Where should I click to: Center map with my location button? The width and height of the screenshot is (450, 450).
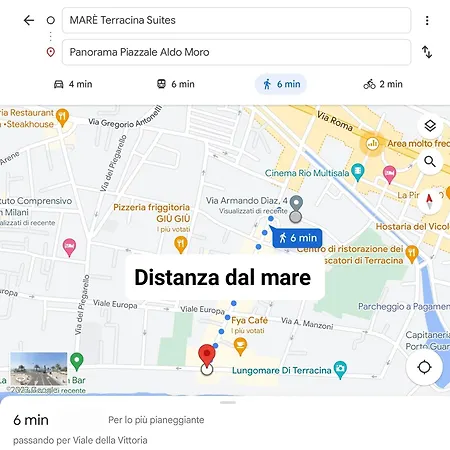[x=424, y=367]
